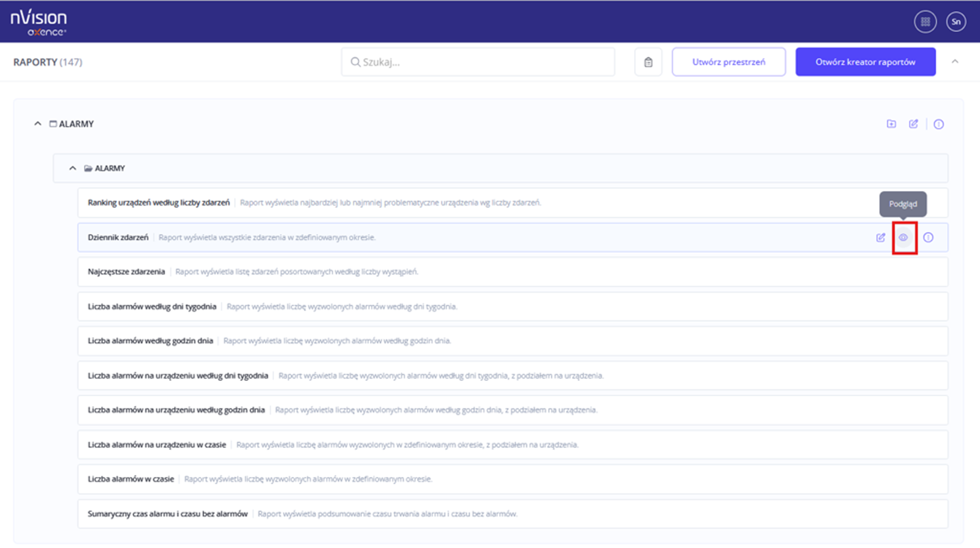Edit the ALARMY space via pencil icon
This screenshot has width=980, height=548.
[x=913, y=124]
